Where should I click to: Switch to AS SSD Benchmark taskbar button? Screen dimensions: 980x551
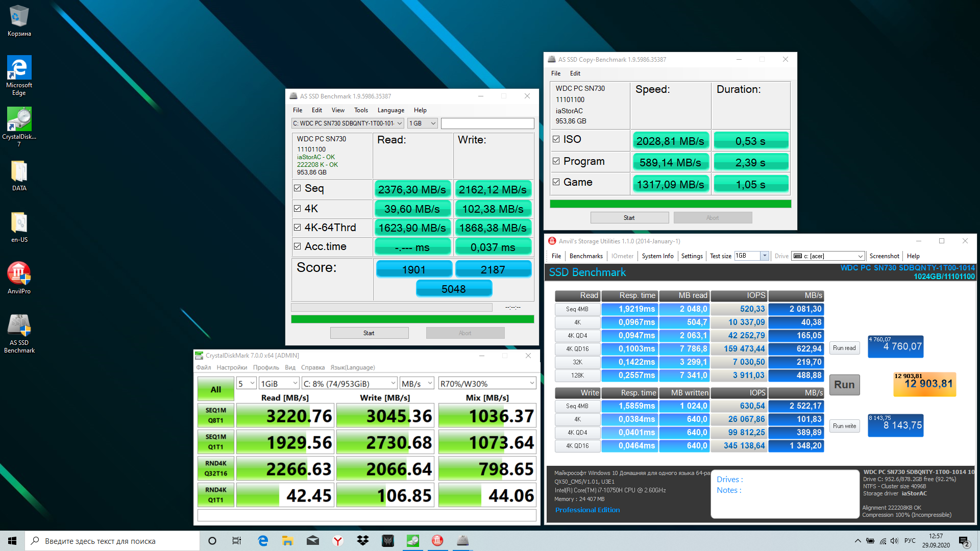462,541
